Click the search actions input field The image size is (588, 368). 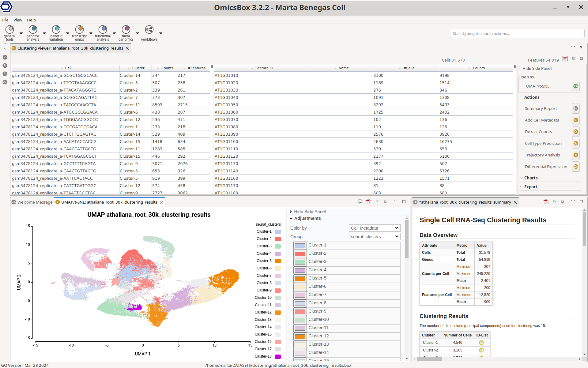pyautogui.click(x=516, y=33)
